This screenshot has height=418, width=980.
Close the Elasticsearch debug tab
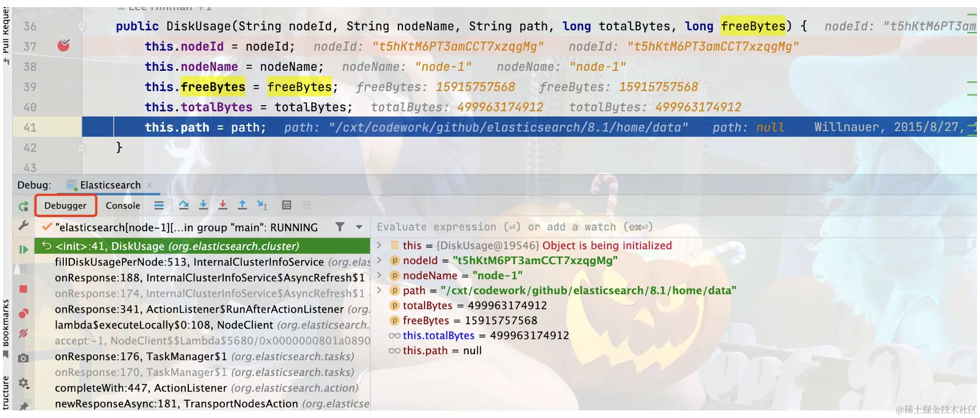(149, 186)
